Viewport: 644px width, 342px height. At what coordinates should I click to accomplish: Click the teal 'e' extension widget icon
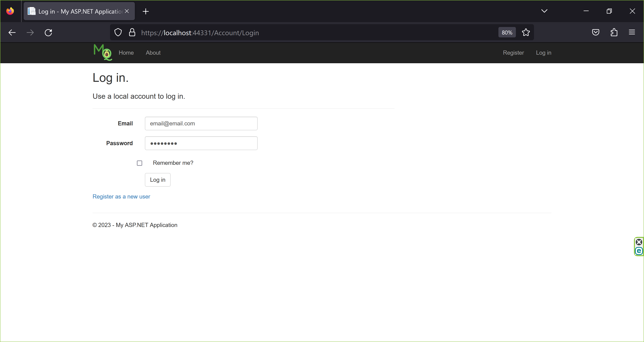tap(639, 251)
